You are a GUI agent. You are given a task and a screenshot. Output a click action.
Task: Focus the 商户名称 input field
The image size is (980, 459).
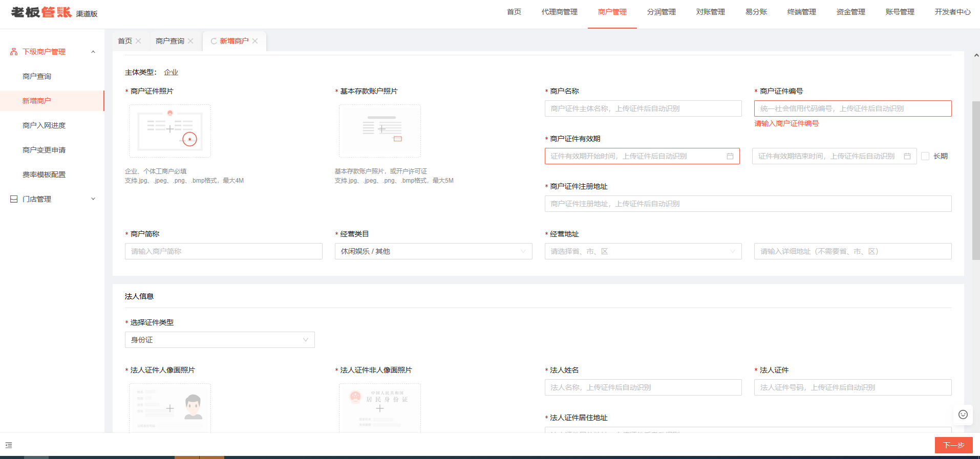pyautogui.click(x=643, y=108)
